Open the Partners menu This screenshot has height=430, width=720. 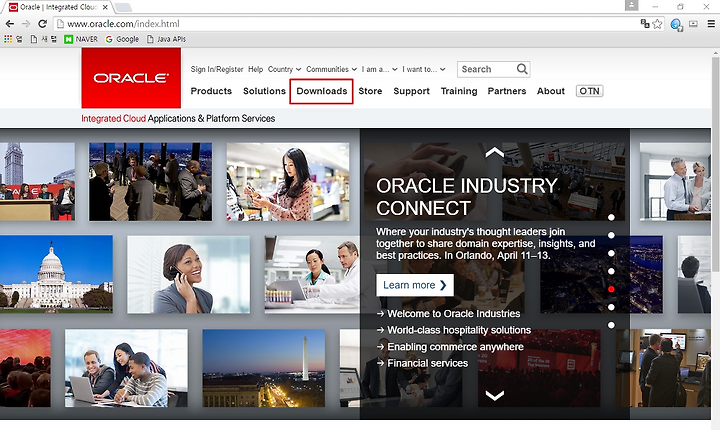[x=507, y=91]
